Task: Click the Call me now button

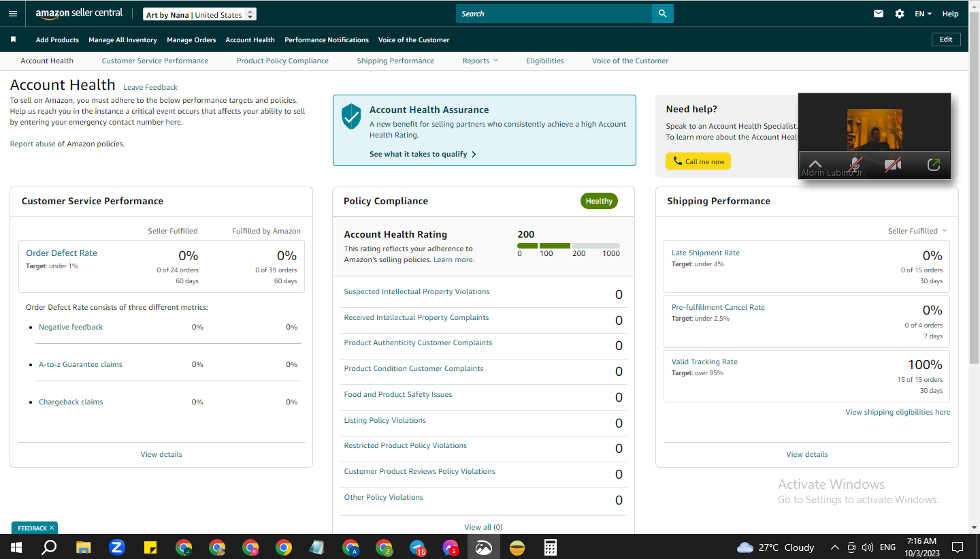Action: [x=698, y=161]
